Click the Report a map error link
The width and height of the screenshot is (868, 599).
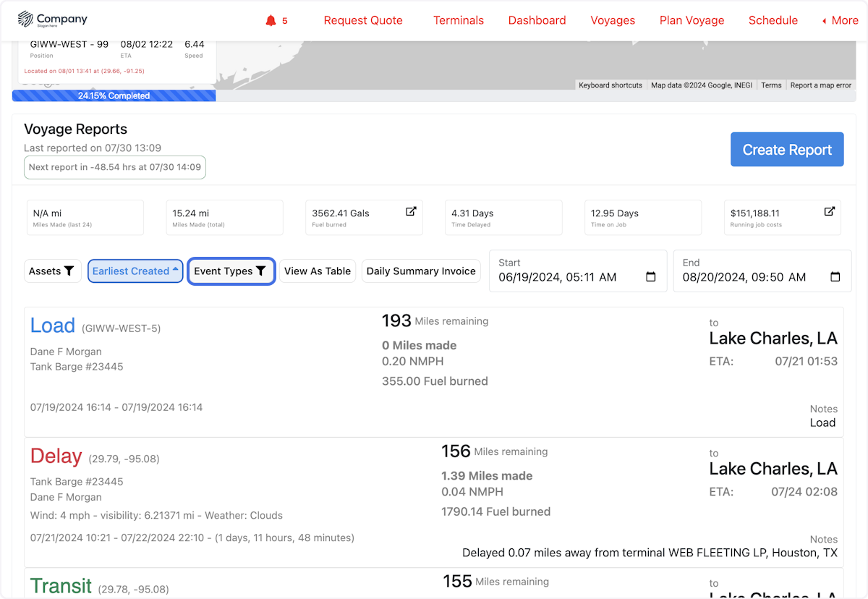pyautogui.click(x=820, y=85)
